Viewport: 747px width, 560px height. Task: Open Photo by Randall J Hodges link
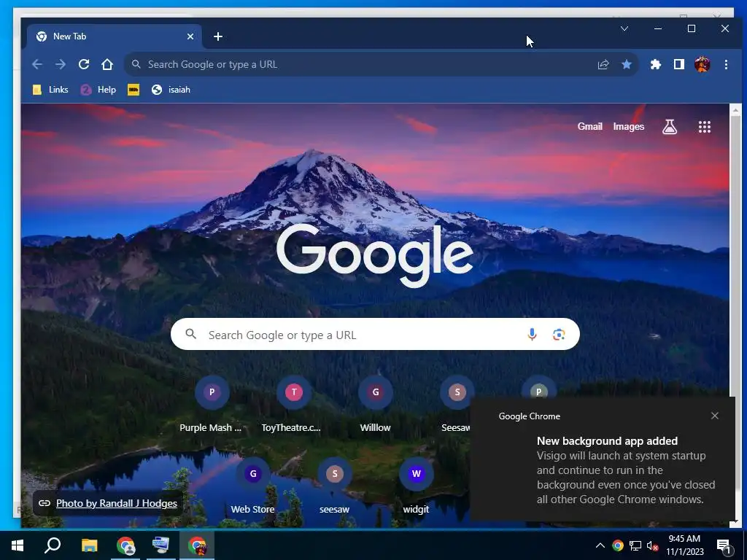point(116,503)
